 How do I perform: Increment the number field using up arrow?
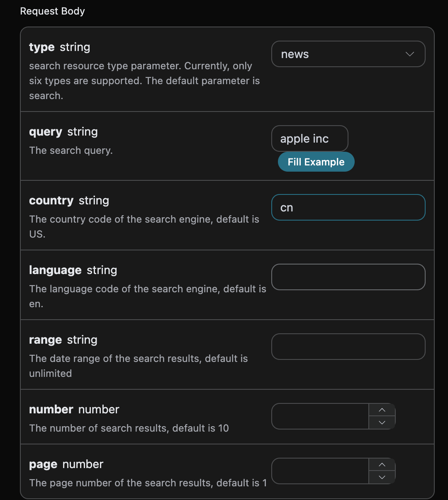coord(382,410)
